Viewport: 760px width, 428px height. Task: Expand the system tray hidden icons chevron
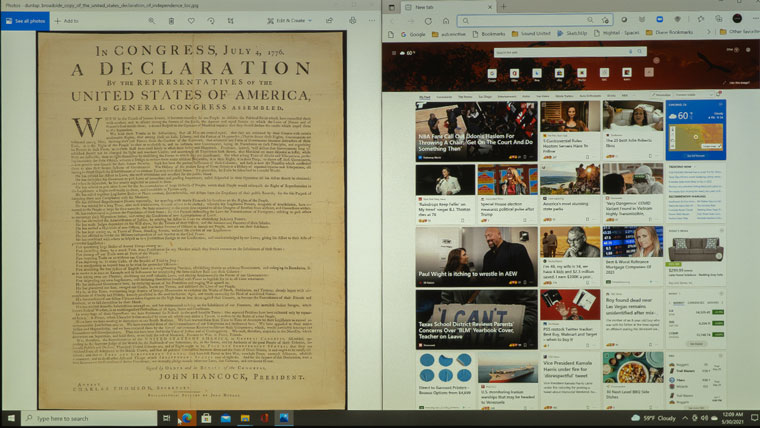[x=685, y=417]
